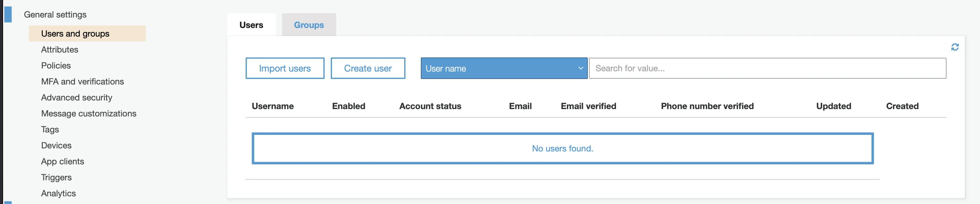
Task: Click the General settings heading
Action: click(x=55, y=14)
